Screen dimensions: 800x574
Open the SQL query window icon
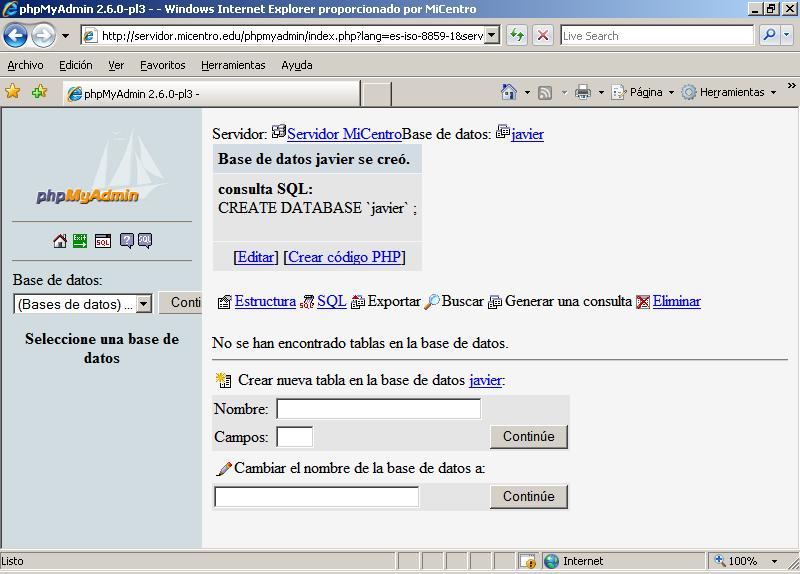102,241
